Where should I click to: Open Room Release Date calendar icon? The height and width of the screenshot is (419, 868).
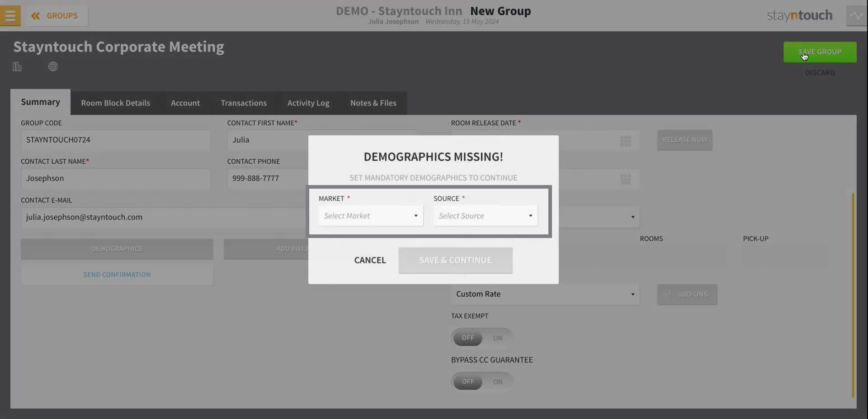click(626, 141)
